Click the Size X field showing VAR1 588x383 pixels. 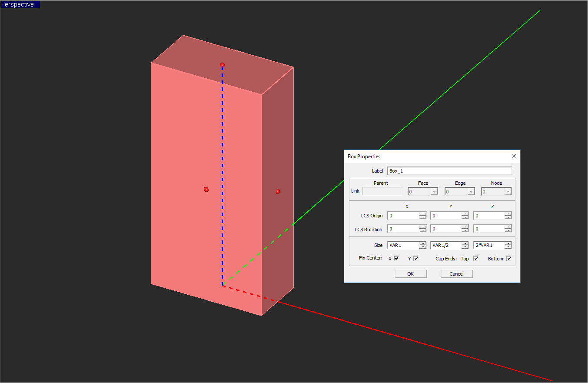click(403, 245)
